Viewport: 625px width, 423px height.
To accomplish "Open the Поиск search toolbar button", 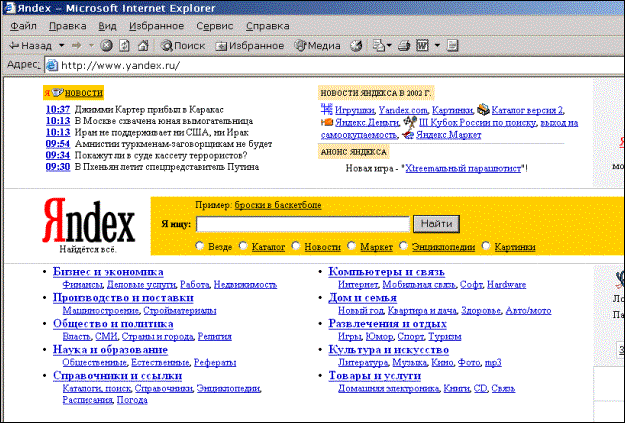I will [183, 46].
